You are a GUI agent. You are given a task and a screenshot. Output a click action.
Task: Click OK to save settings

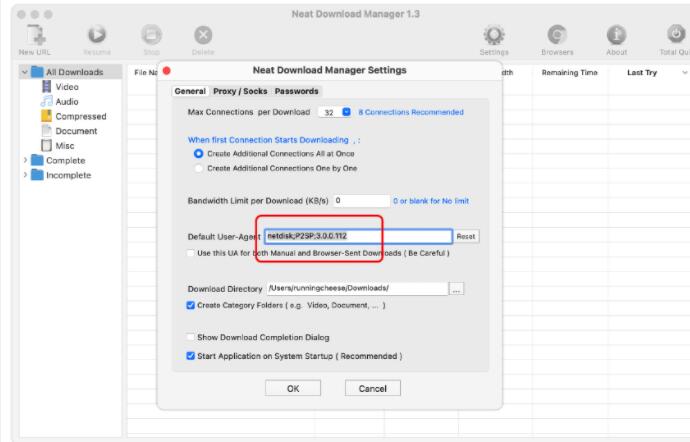point(293,388)
